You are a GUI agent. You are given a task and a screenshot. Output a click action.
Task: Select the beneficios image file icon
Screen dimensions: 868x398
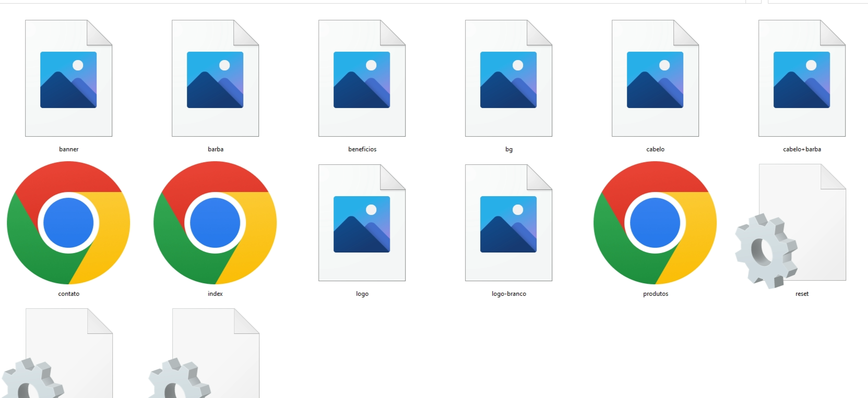pyautogui.click(x=362, y=78)
